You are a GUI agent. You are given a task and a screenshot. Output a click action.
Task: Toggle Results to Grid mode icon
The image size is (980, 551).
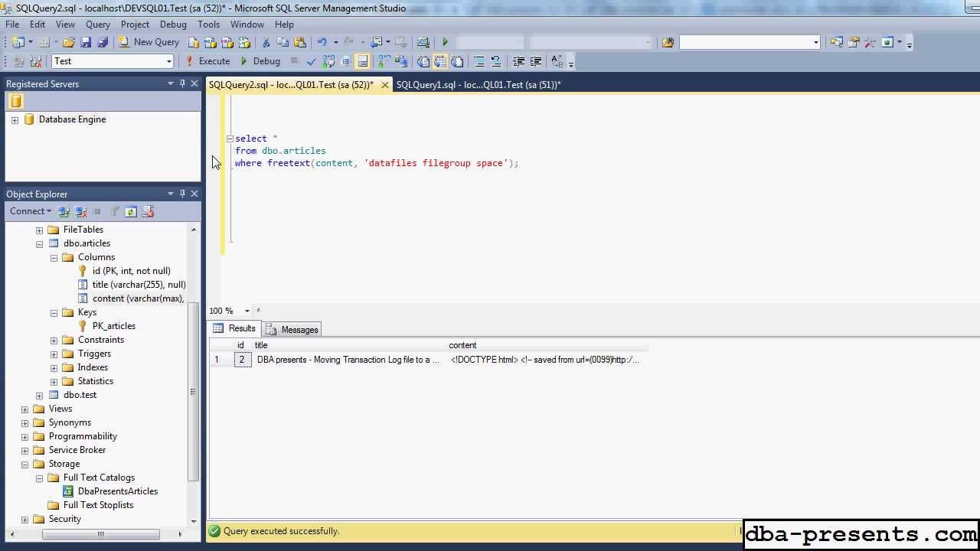(440, 61)
